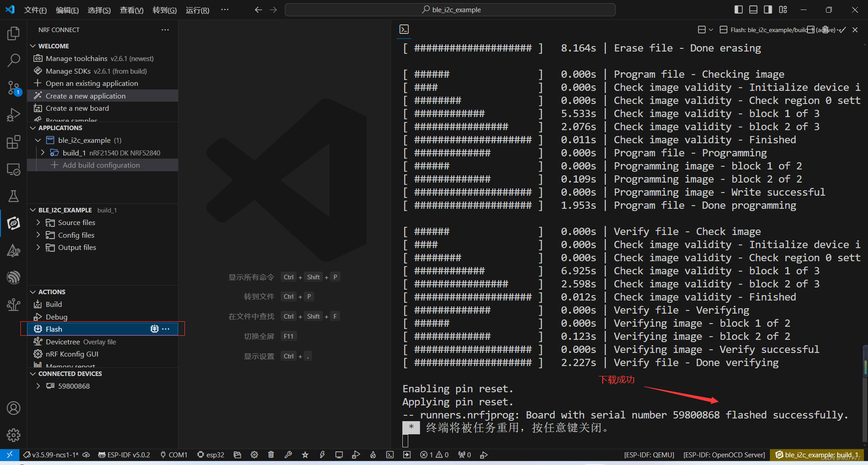Open ESP-IDF Monitor icon in status bar

pos(339,455)
